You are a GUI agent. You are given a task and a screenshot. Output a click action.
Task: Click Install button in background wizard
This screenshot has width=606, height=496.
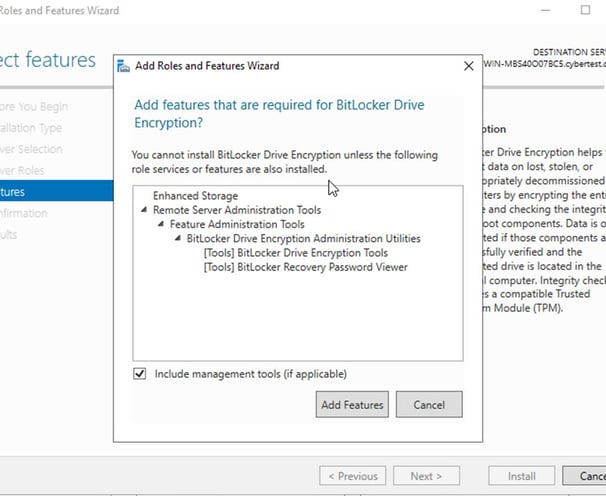coord(521,476)
